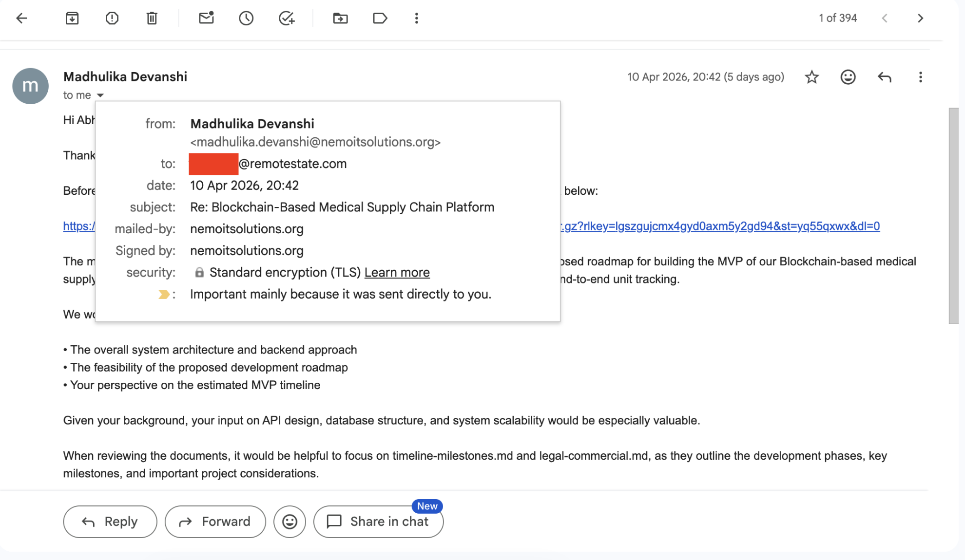Report the email as spam
The width and height of the screenshot is (965, 560).
[x=112, y=18]
